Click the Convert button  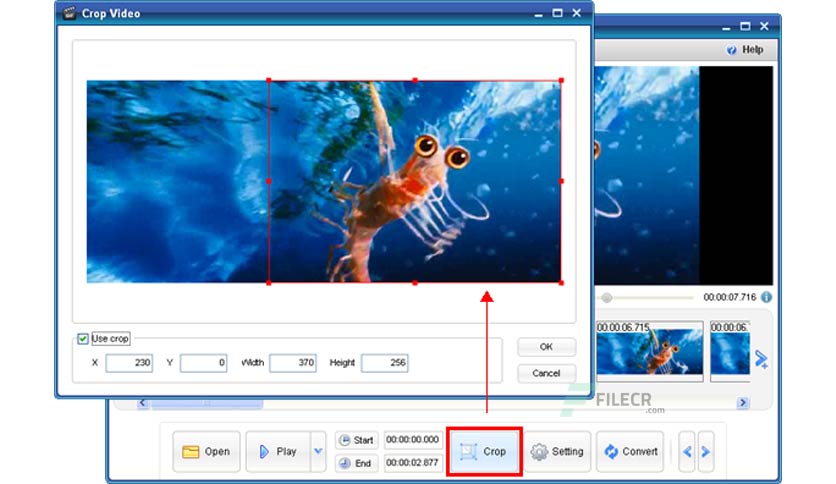(630, 451)
